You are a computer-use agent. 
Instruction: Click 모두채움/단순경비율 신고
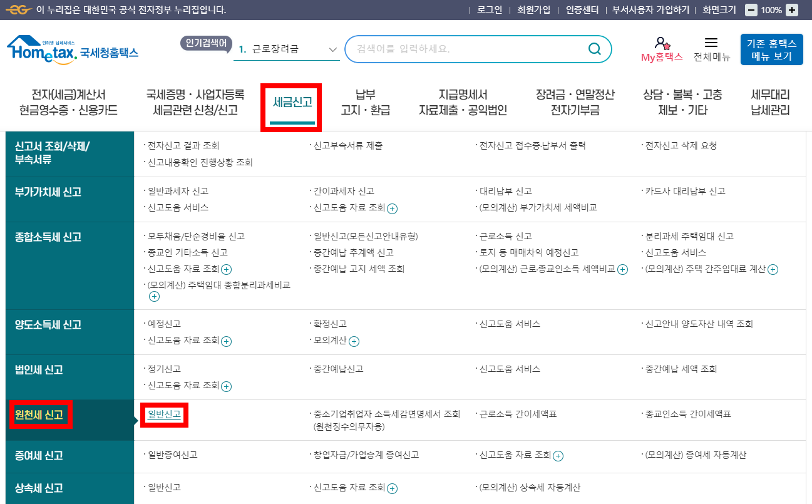[x=197, y=237]
